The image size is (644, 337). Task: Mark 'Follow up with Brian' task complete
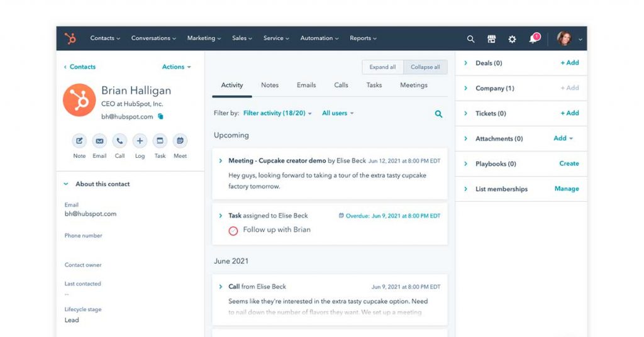[x=233, y=231]
